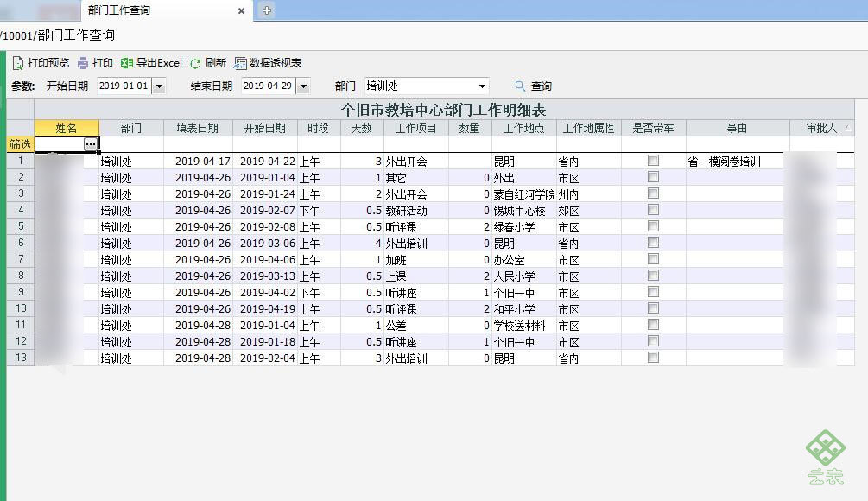Click the 结束日期 input field value

click(268, 86)
